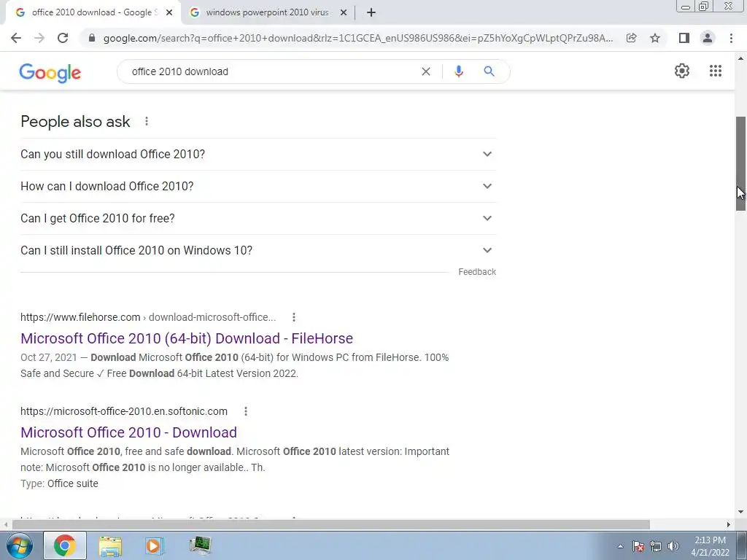Reload the current page
This screenshot has height=560, width=747.
tap(63, 38)
